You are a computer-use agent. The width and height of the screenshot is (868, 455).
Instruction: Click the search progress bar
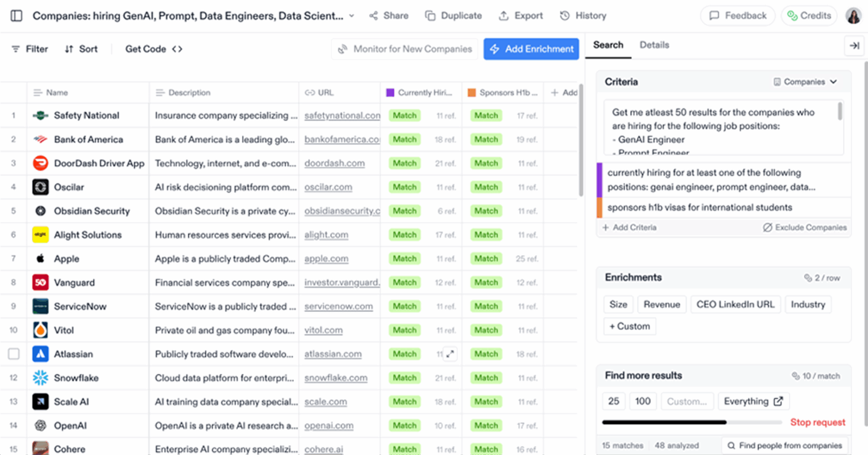692,422
